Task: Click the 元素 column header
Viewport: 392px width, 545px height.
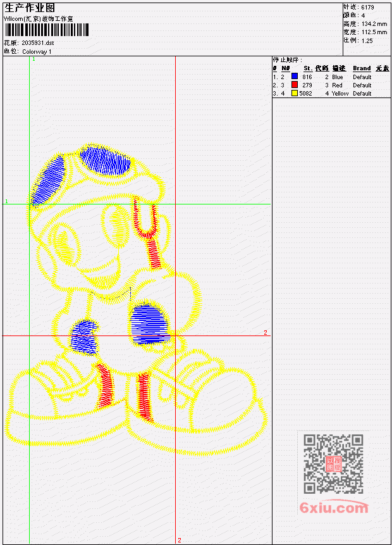Action: 383,68
